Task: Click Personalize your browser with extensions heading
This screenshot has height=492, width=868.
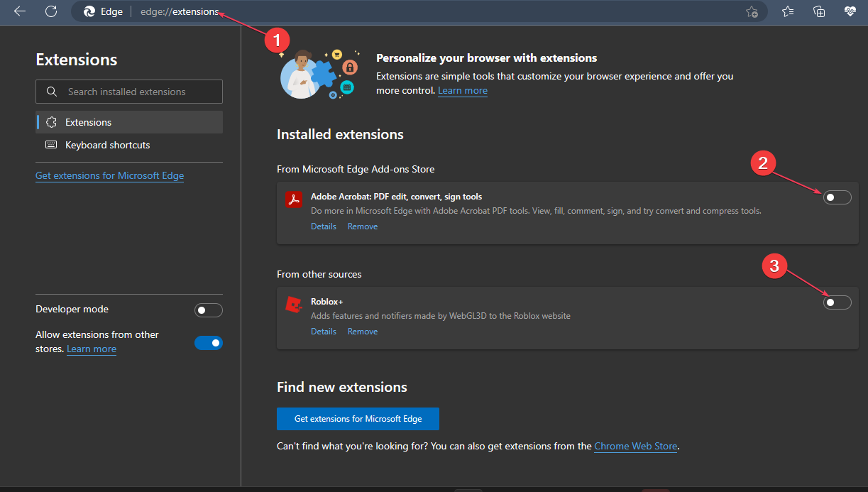Action: click(x=487, y=58)
